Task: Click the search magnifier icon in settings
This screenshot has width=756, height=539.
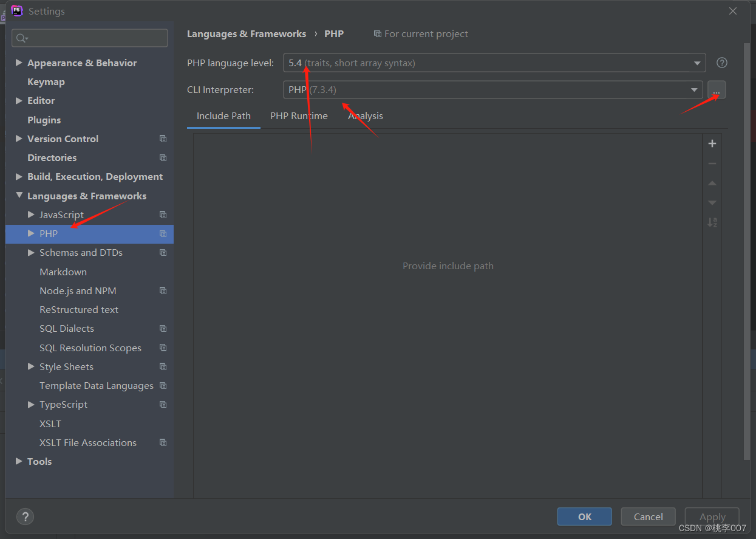Action: 22,38
